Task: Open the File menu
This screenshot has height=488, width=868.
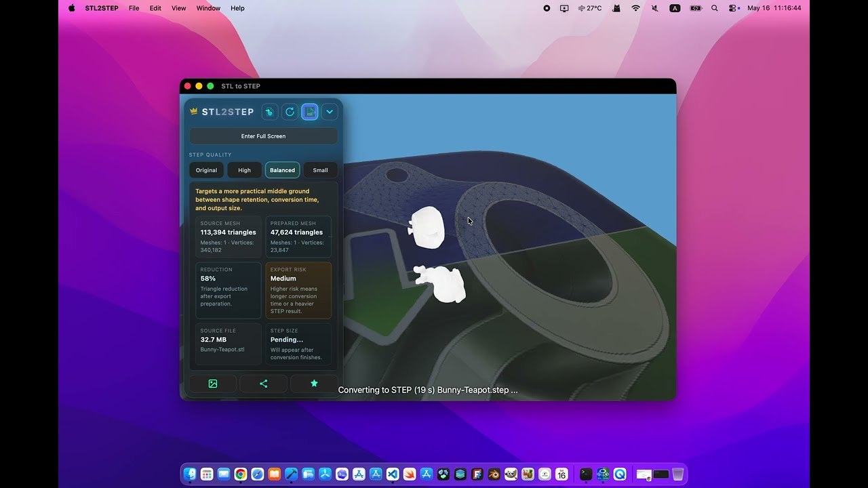Action: coord(134,8)
